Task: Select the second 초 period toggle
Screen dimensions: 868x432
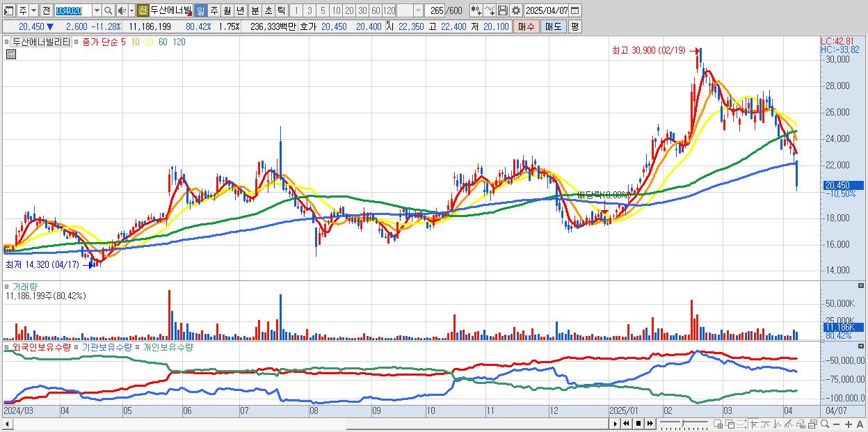Action: pos(268,10)
